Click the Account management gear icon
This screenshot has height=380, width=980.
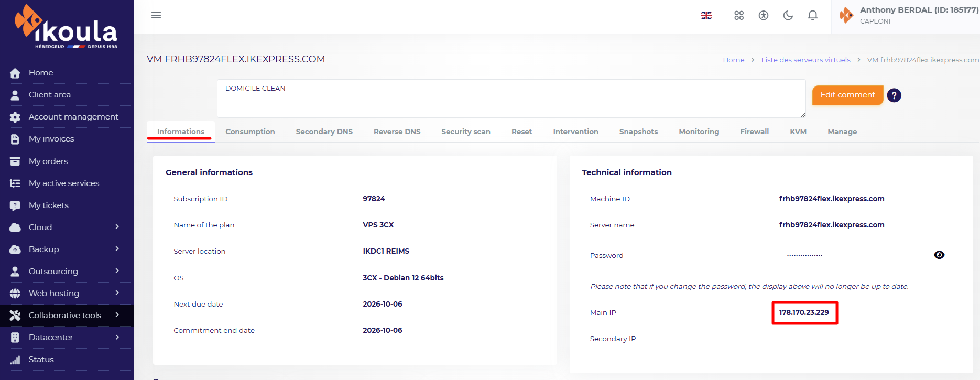pyautogui.click(x=15, y=117)
